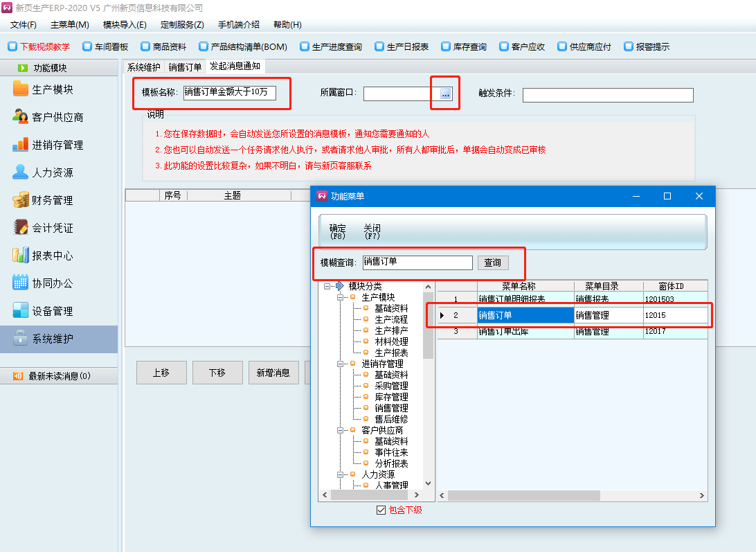Collapse the 进销存管理 tree node
Screen dimensions: 756x552
coord(340,364)
